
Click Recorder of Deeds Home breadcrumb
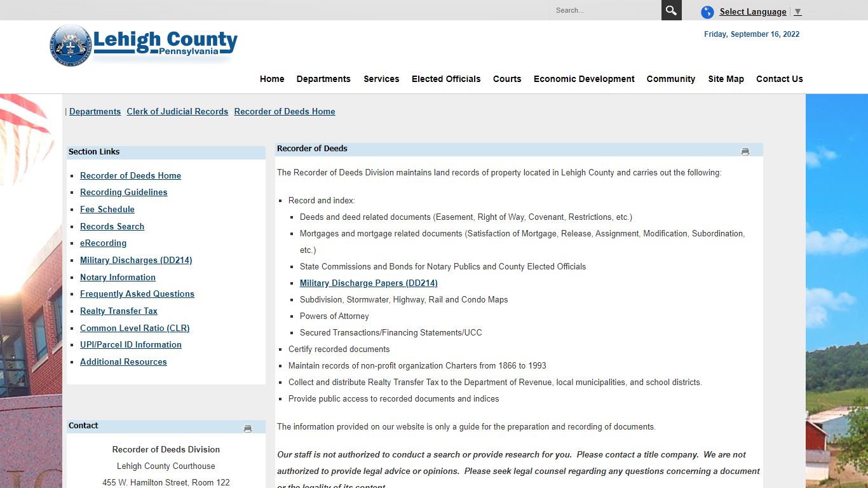[285, 111]
